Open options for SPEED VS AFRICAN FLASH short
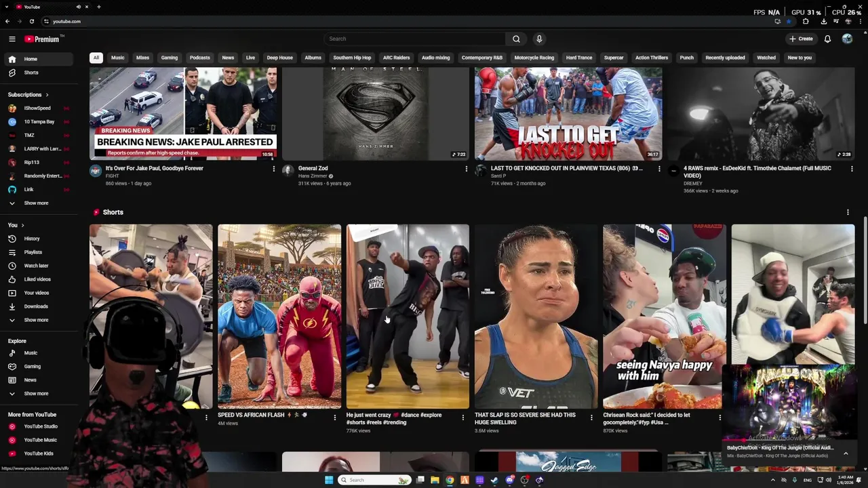 tap(335, 418)
